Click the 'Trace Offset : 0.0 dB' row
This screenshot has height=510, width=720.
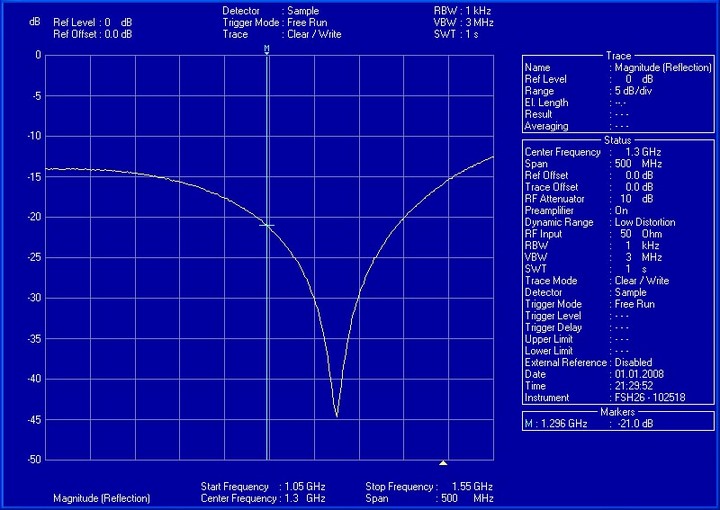[589, 187]
